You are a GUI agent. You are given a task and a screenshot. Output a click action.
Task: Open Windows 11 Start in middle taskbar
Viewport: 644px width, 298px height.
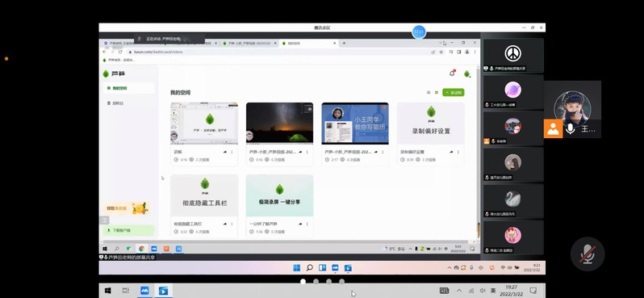pos(296,268)
